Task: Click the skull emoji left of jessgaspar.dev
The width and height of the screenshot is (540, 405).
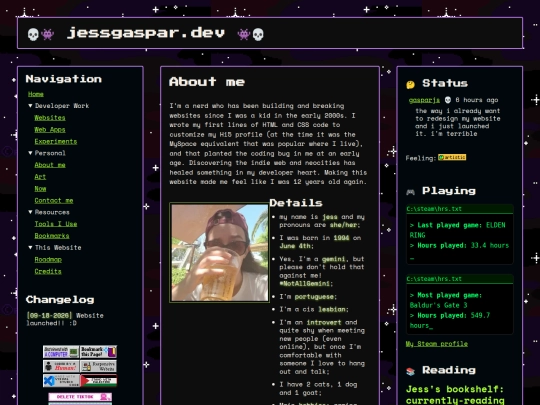Action: tap(33, 34)
